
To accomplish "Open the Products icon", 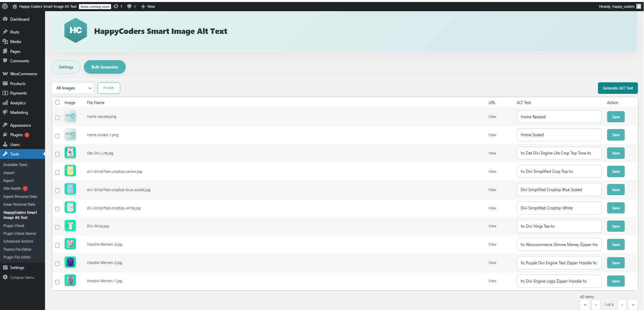I will (x=5, y=83).
